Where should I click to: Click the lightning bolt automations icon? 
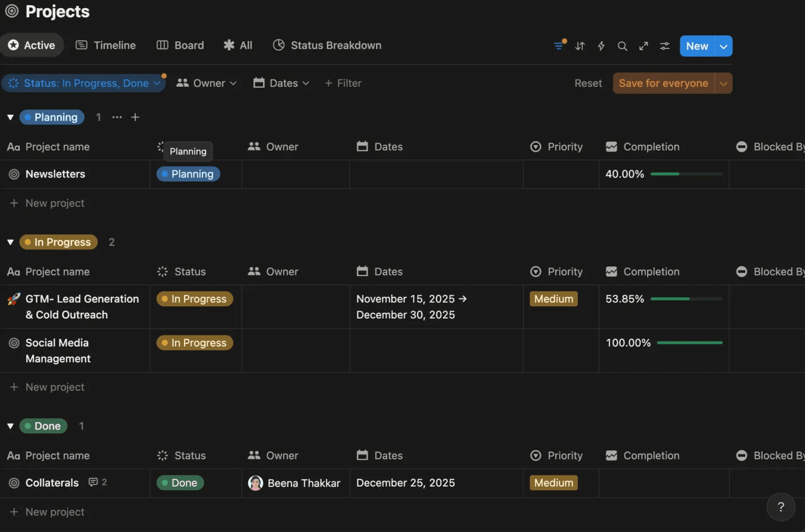601,46
